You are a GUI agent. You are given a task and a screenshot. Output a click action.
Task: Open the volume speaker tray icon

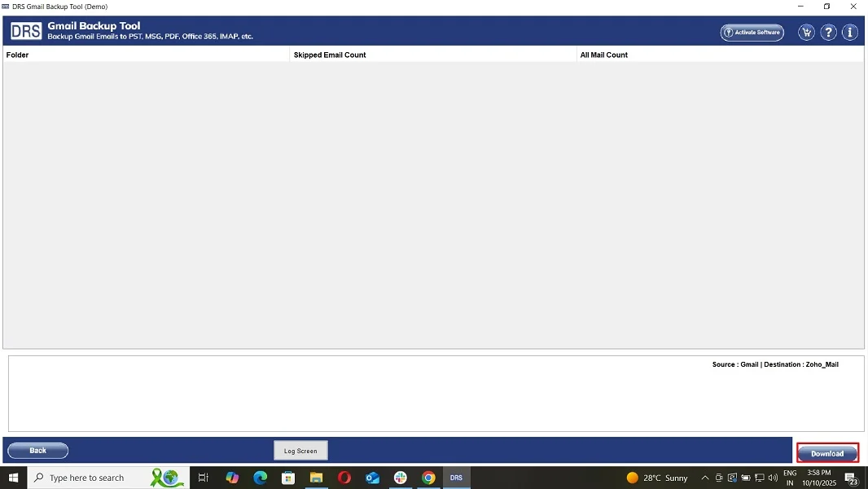773,478
